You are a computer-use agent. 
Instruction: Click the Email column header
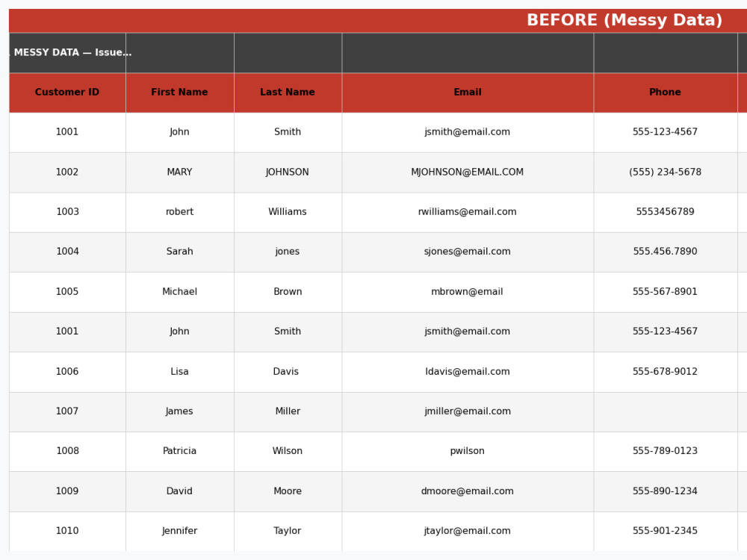tap(468, 93)
